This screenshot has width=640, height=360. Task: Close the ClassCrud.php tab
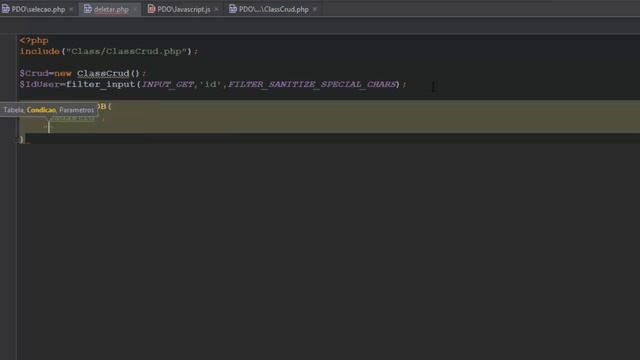tap(315, 9)
